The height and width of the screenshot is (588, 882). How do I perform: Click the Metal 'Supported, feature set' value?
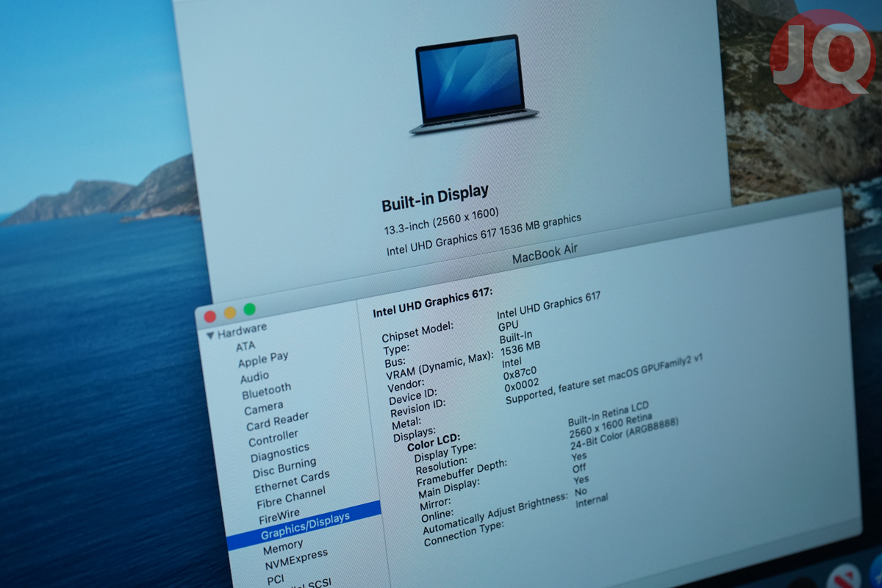pos(605,379)
